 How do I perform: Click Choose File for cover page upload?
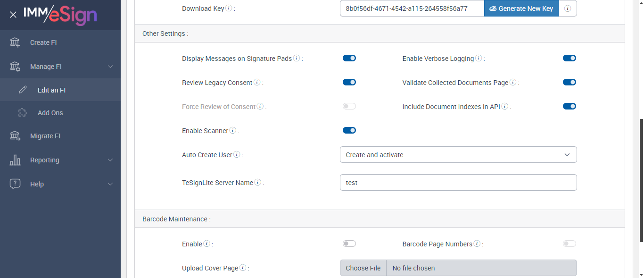coord(363,268)
